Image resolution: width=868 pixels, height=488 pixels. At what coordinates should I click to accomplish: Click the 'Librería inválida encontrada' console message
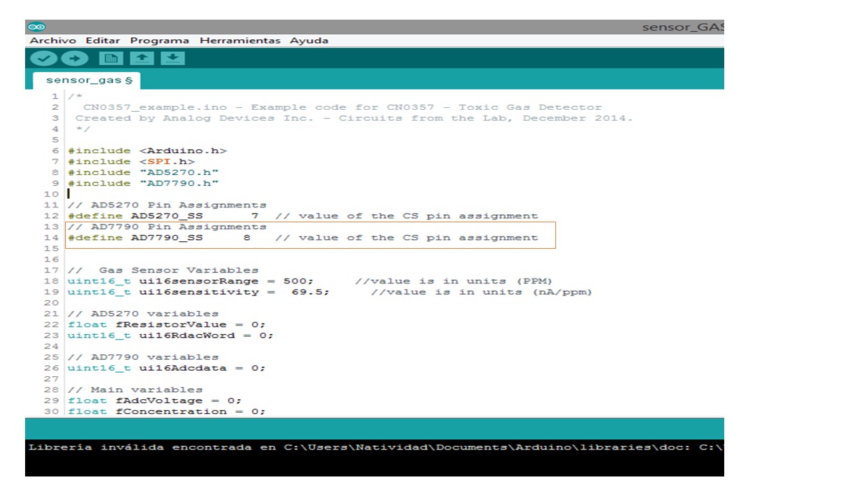pos(376,448)
